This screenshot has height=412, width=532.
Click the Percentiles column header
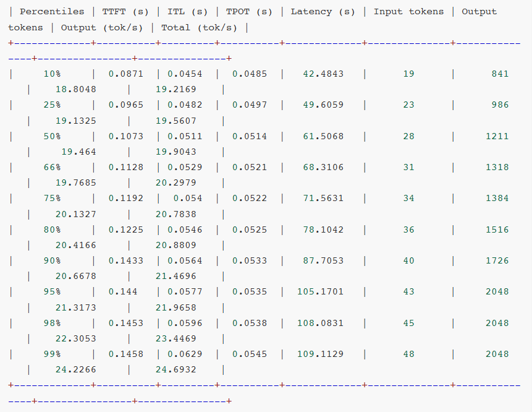click(x=51, y=11)
